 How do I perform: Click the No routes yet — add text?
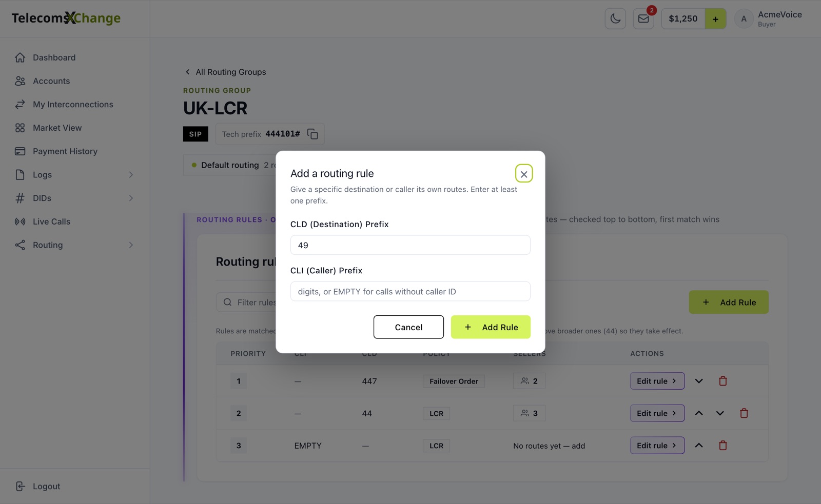[549, 446]
